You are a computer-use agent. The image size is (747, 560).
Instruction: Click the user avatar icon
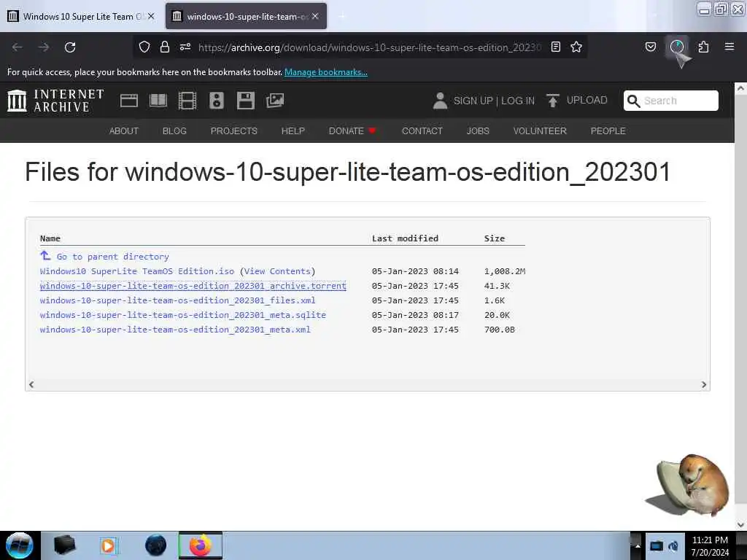(440, 101)
